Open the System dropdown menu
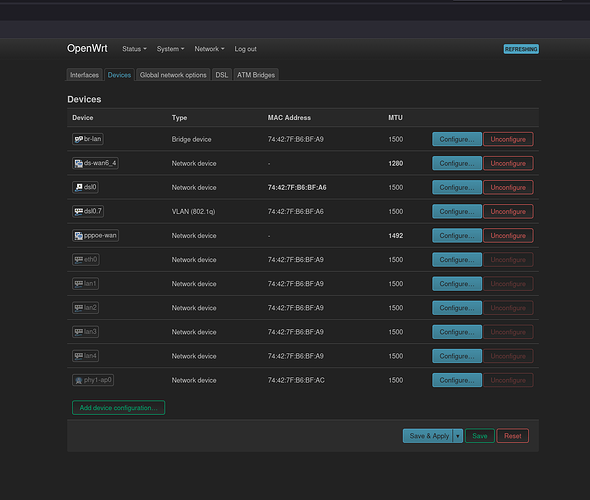The image size is (590, 500). tap(170, 49)
